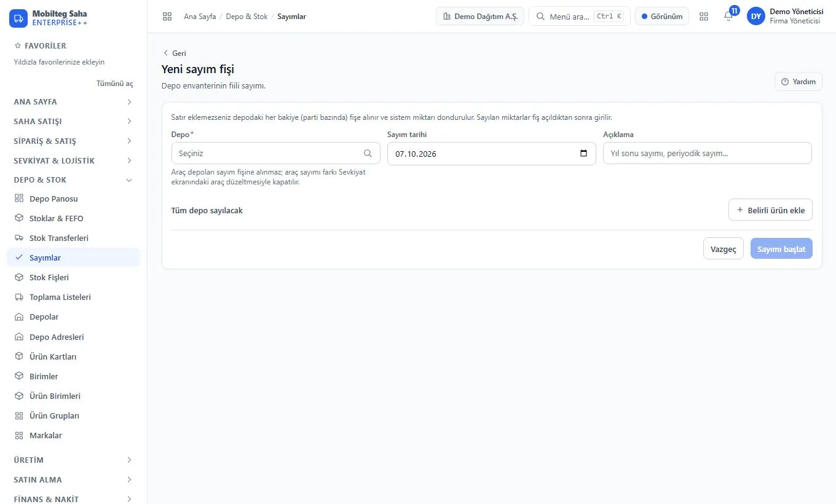Open the Sayımlar menu item
836x504 pixels.
73,258
